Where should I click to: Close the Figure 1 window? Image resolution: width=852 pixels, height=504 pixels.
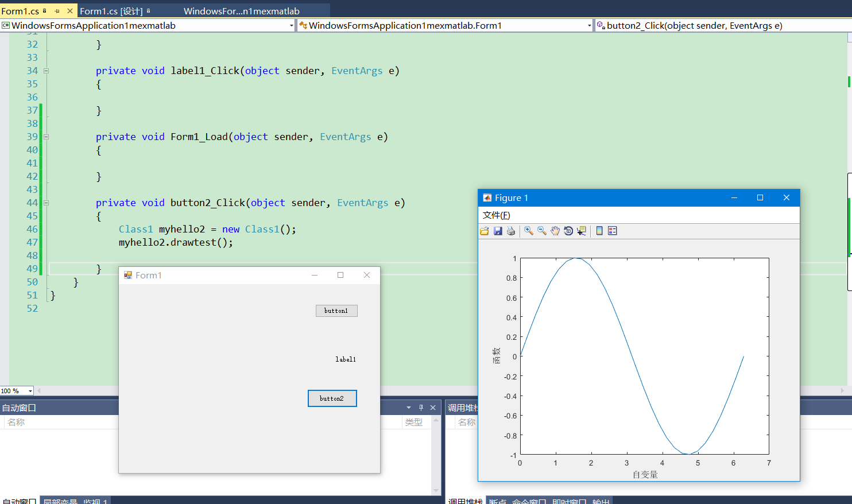(x=787, y=197)
